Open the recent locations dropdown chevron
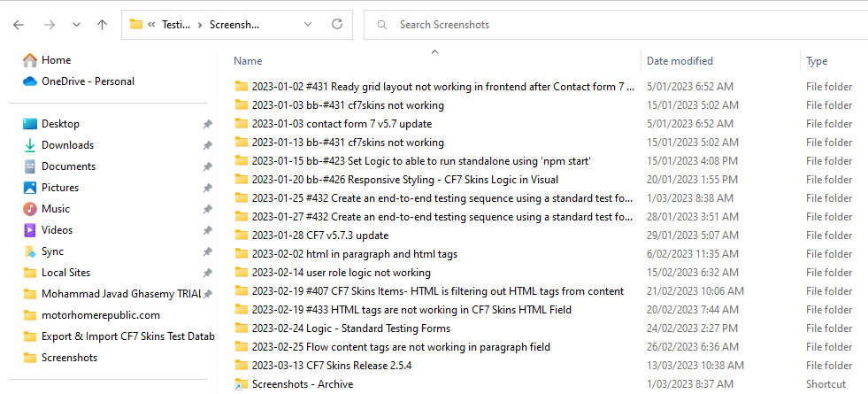 coord(76,25)
